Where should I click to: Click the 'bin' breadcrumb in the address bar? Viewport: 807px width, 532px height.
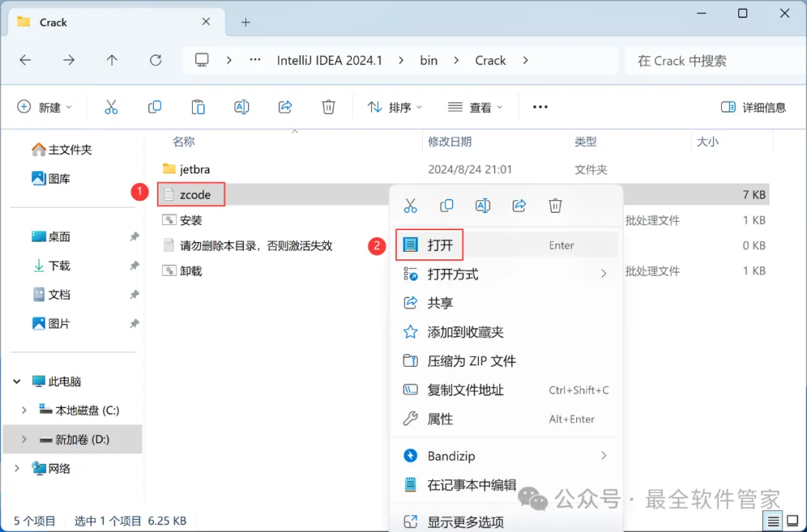tap(429, 61)
